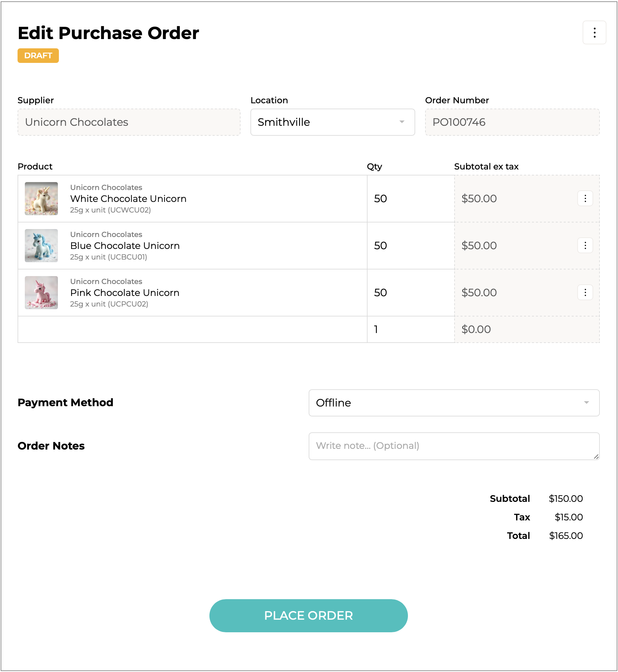
Task: Click the Order Number field PO100746
Action: [x=512, y=122]
